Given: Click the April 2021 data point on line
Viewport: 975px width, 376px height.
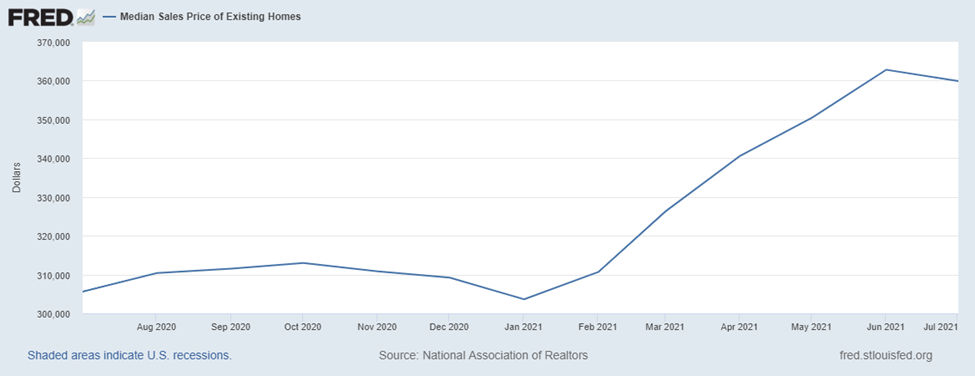Looking at the screenshot, I should point(739,155).
